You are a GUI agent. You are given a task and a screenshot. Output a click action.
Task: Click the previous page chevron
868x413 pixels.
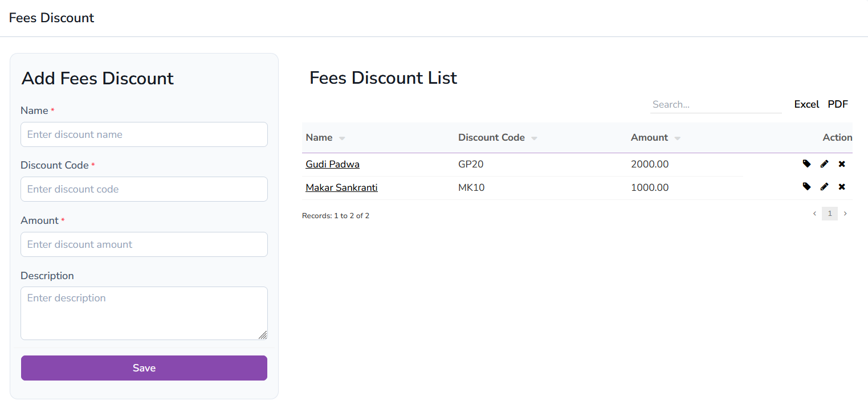(x=814, y=213)
